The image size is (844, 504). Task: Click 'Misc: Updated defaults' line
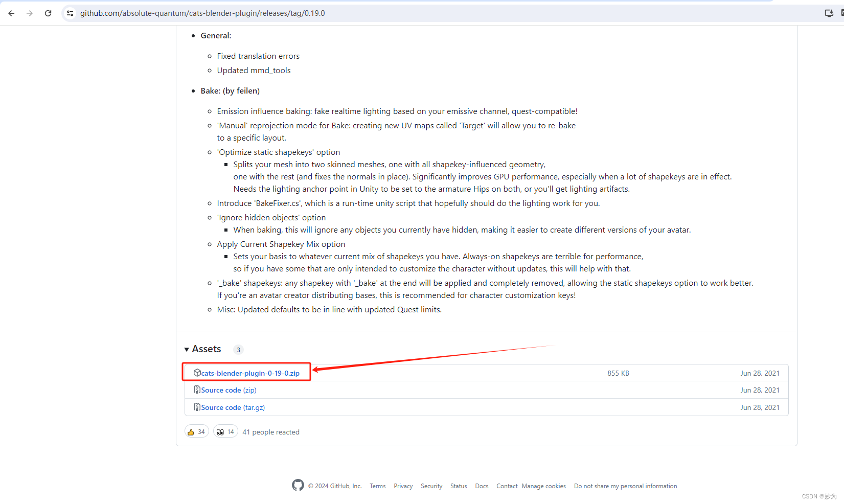click(329, 309)
